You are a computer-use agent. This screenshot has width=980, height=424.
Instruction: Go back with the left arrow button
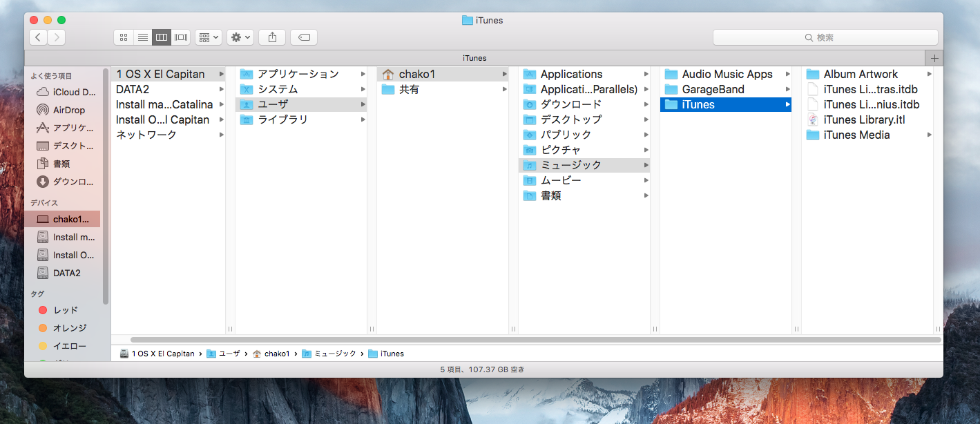tap(38, 37)
